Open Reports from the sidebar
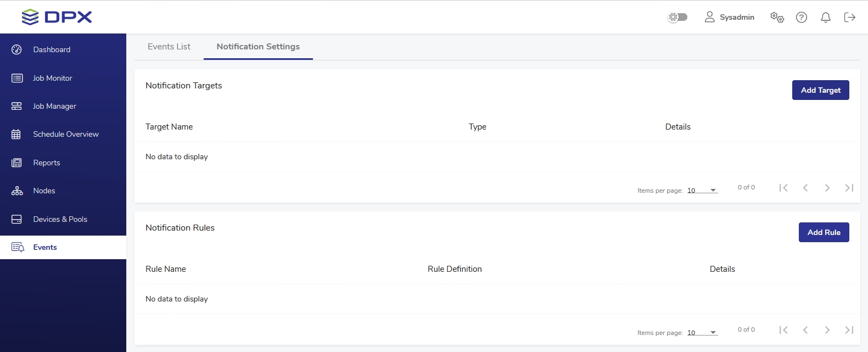Screen dimensions: 868x352 (x=47, y=163)
